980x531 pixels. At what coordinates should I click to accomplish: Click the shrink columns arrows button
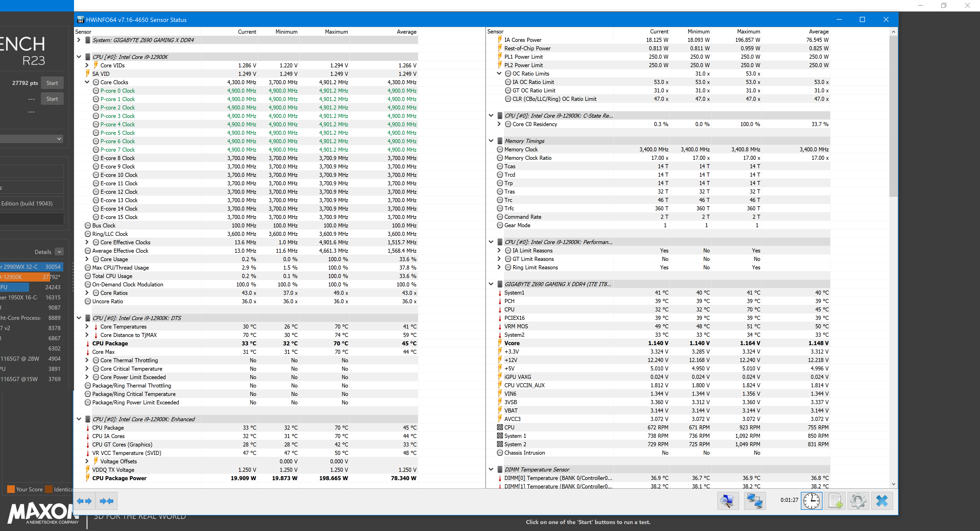pos(106,501)
